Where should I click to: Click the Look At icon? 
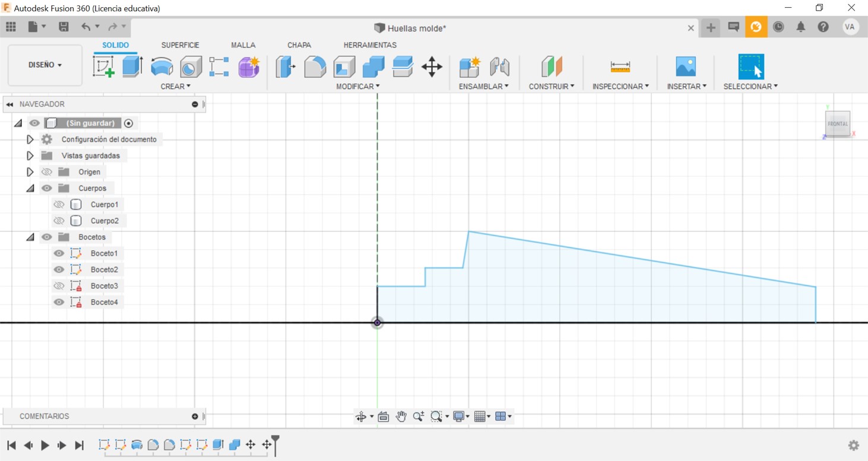pyautogui.click(x=383, y=417)
